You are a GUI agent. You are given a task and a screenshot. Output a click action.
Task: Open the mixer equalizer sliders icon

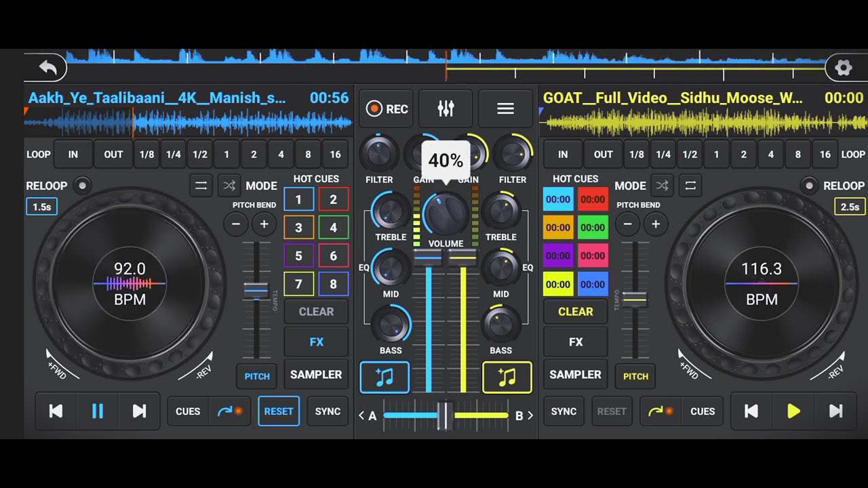[446, 108]
